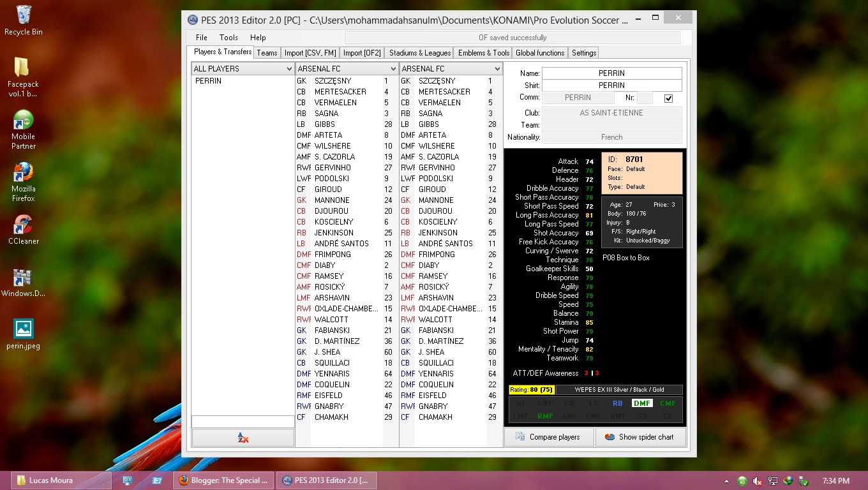Unmute audio from system tray speaker icon
Image resolution: width=868 pixels, height=490 pixels.
tap(757, 480)
